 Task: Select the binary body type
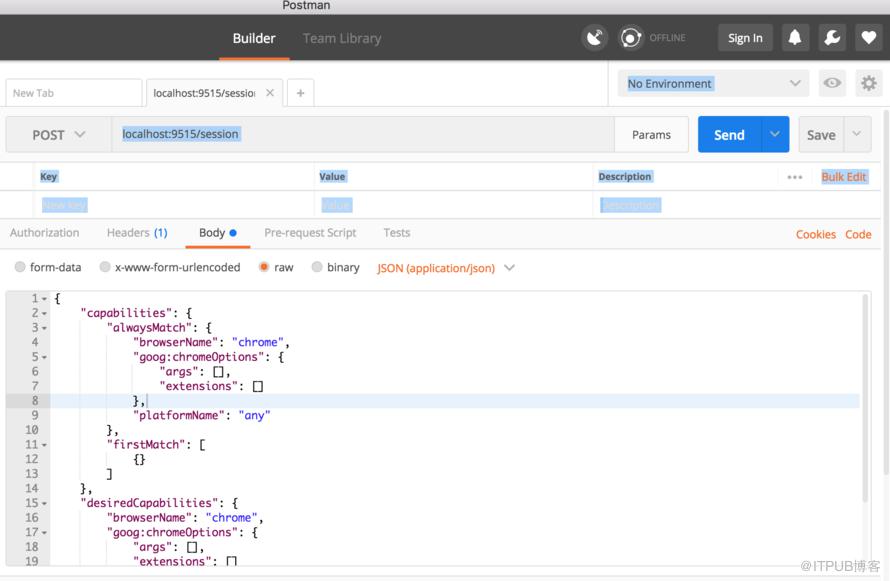pos(317,267)
